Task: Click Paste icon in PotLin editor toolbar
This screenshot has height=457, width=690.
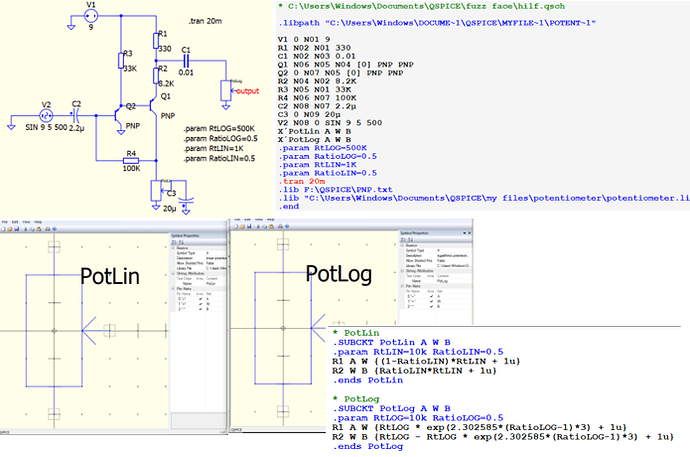Action: (39, 229)
